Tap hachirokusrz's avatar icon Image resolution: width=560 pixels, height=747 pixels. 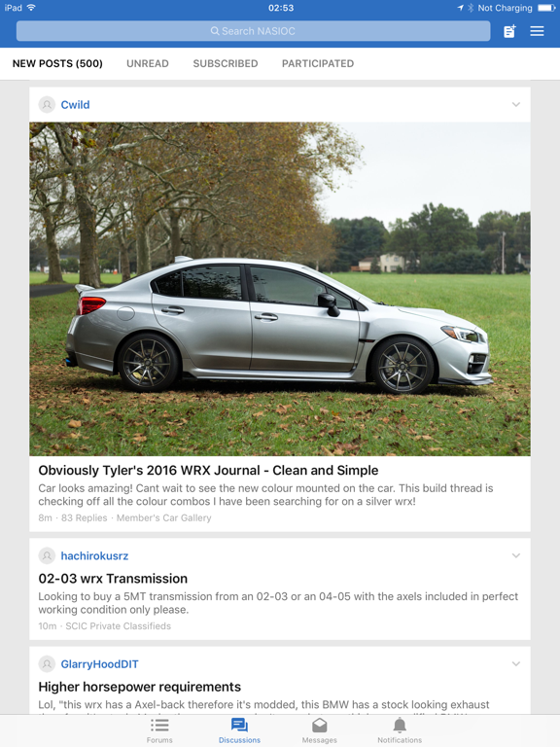click(x=47, y=556)
